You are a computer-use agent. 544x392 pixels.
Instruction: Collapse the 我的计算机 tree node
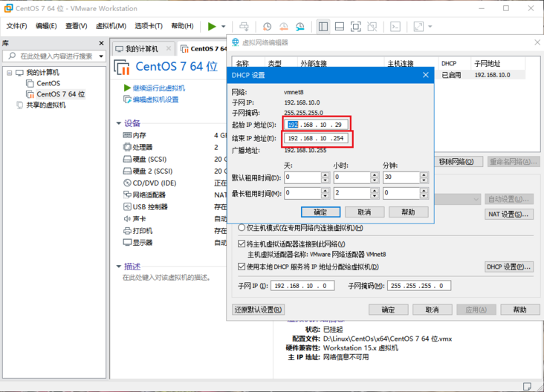click(8, 73)
